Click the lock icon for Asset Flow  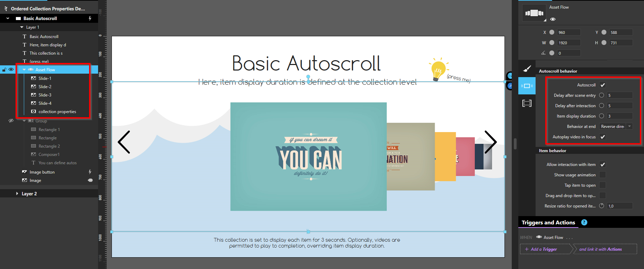coord(4,70)
